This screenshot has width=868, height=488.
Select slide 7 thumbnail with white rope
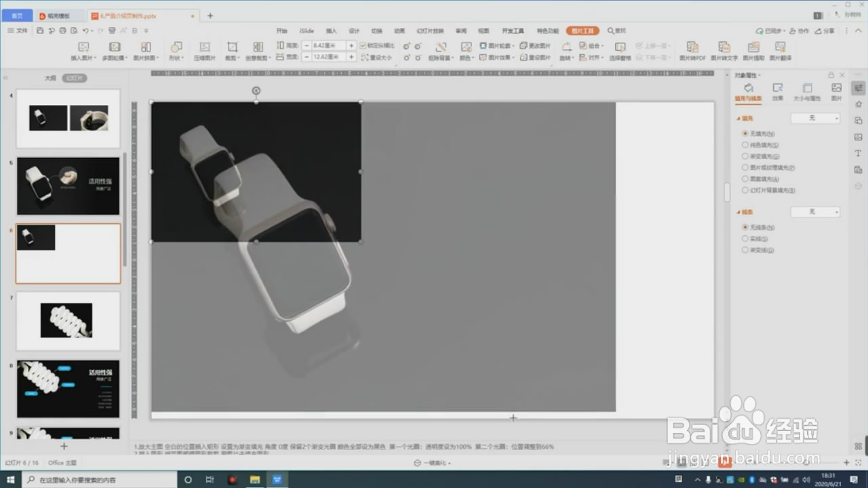[68, 321]
